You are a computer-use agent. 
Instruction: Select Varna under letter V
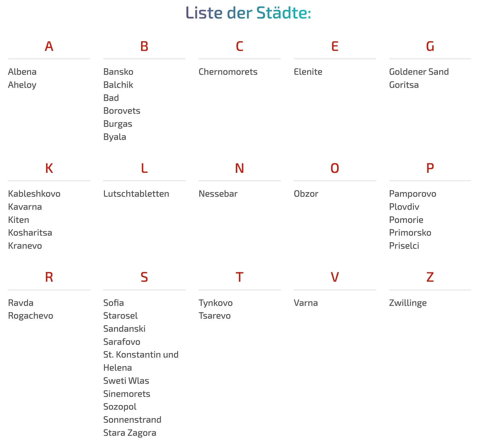pos(306,303)
